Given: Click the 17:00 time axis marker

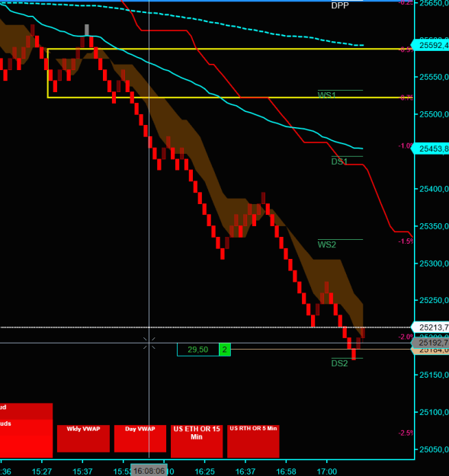Looking at the screenshot, I should (x=327, y=471).
